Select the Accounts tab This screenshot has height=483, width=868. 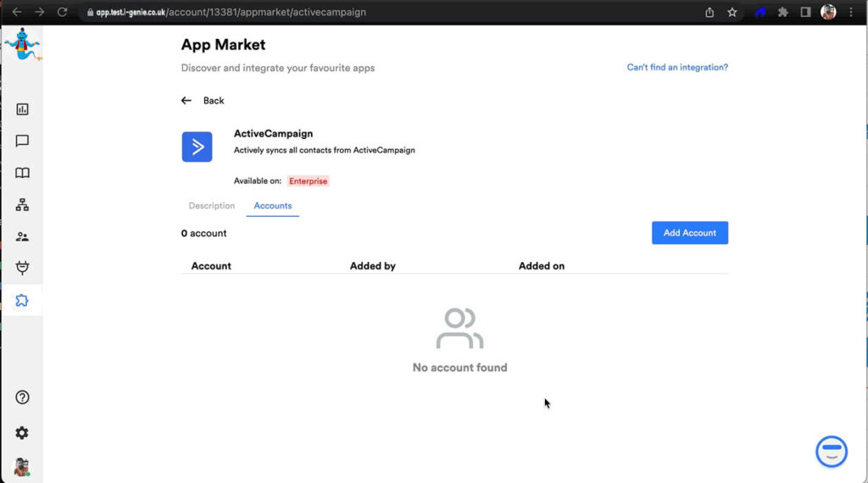click(x=273, y=206)
